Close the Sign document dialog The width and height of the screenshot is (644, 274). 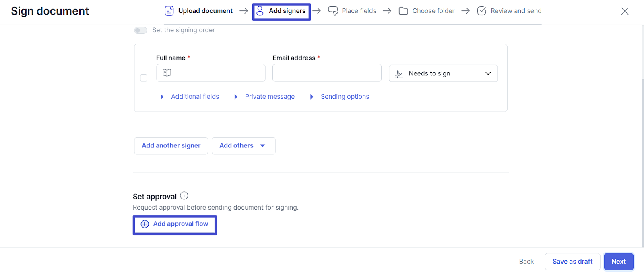click(625, 11)
